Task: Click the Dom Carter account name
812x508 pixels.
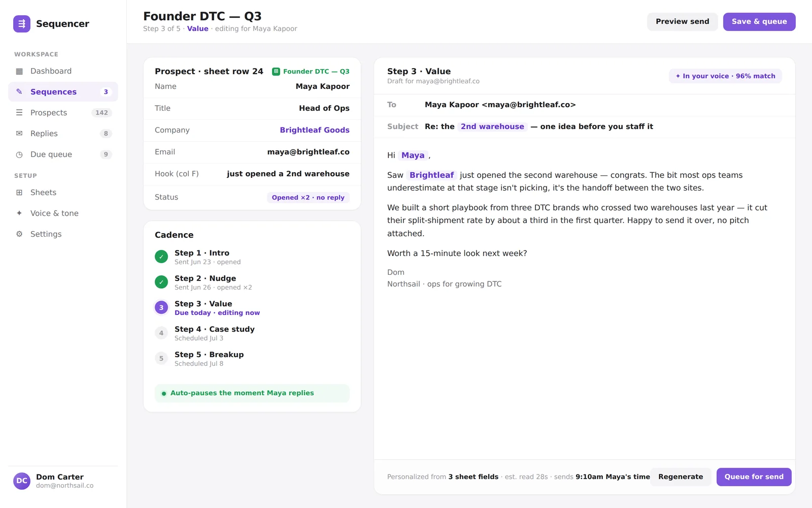Action: (60, 477)
